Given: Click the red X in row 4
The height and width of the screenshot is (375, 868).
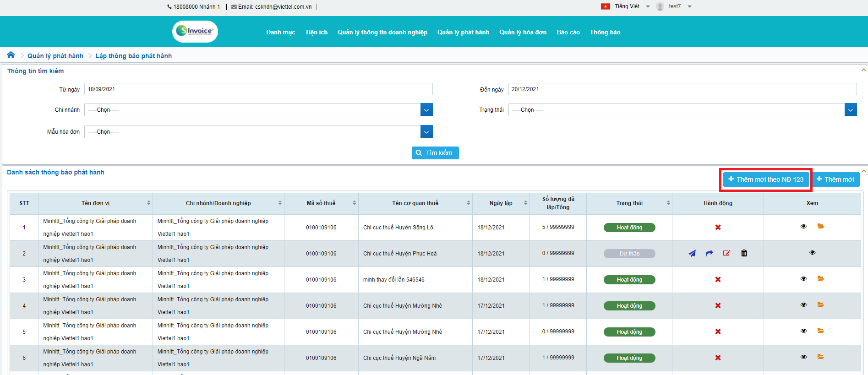Looking at the screenshot, I should 718,306.
